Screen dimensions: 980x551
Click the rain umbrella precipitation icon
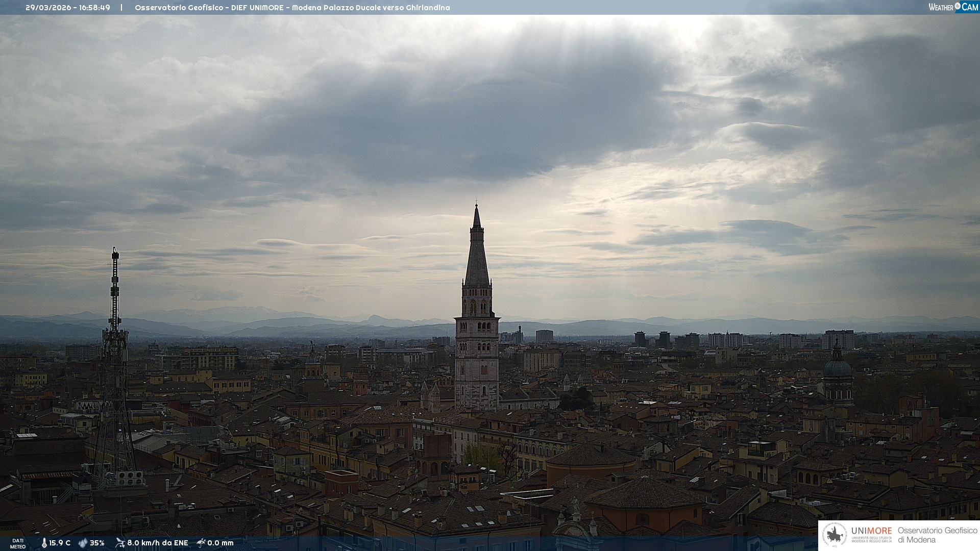tap(201, 543)
